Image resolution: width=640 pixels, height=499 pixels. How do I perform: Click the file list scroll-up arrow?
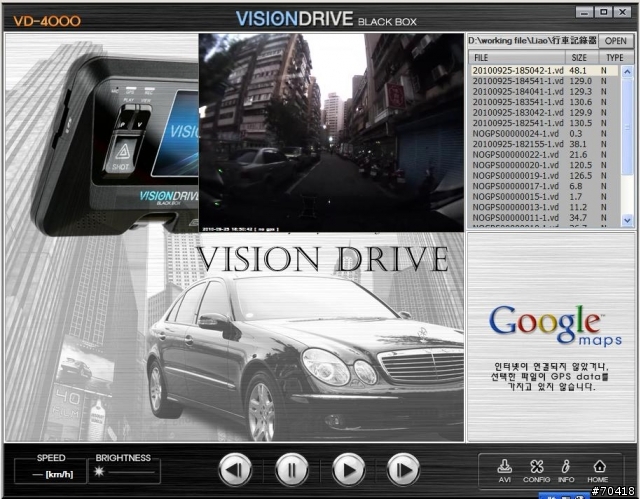[x=627, y=71]
